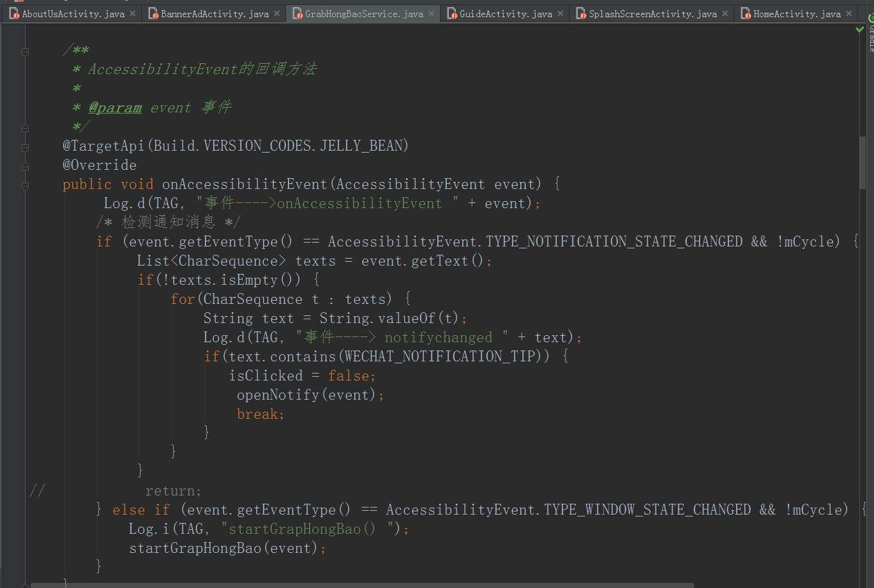Click the GrabHongBaoService.java file icon

point(298,13)
